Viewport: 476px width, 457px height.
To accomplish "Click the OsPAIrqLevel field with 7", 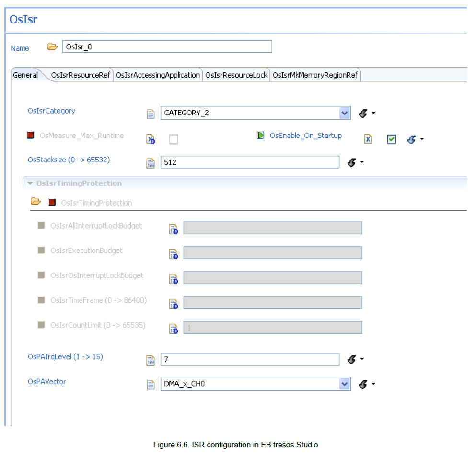I will click(250, 359).
